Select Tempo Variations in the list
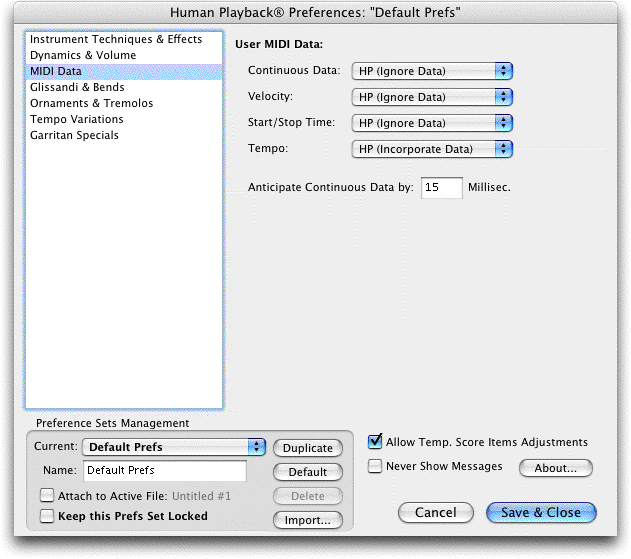631x559 pixels. click(x=124, y=120)
